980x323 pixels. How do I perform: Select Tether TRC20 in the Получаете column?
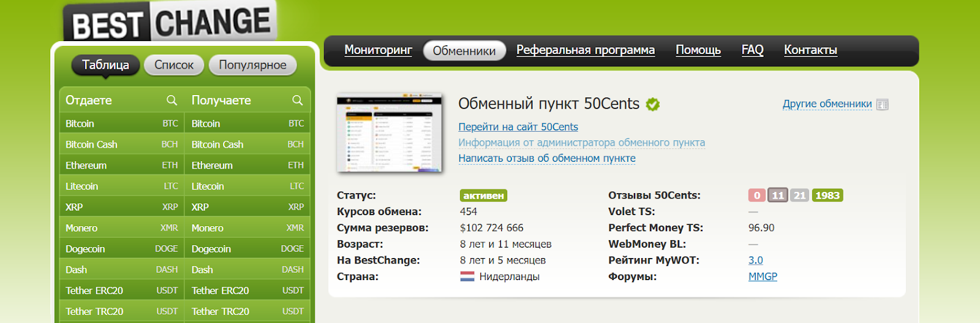(247, 311)
